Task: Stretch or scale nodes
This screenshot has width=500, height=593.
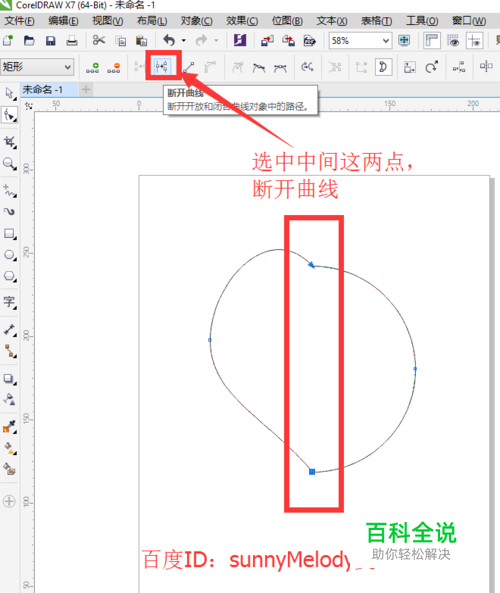Action: click(x=410, y=68)
